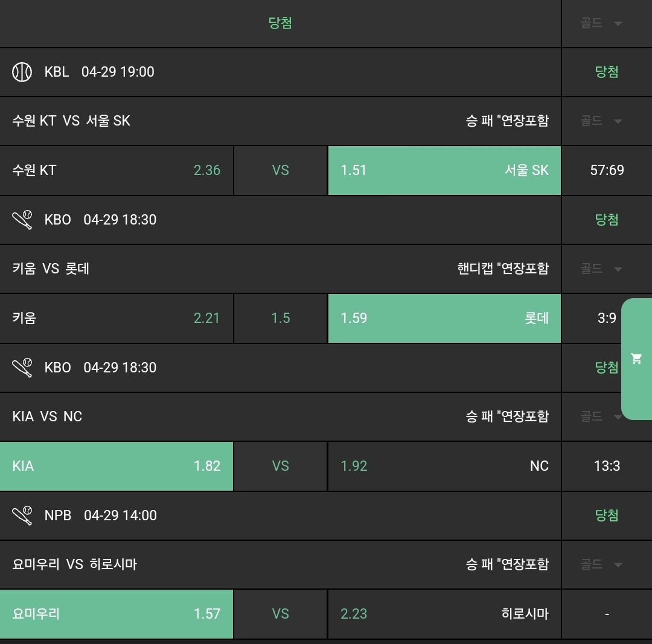Select 히로시마 odds 2.23
Image resolution: width=652 pixels, height=644 pixels.
444,614
